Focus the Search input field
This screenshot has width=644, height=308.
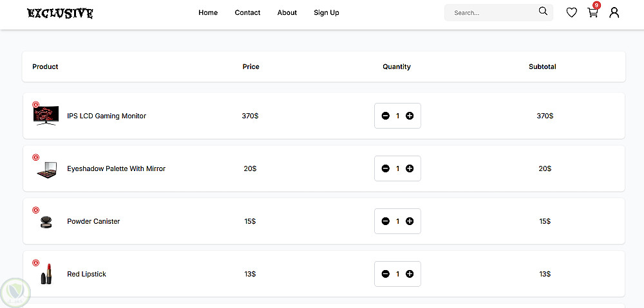pyautogui.click(x=493, y=13)
